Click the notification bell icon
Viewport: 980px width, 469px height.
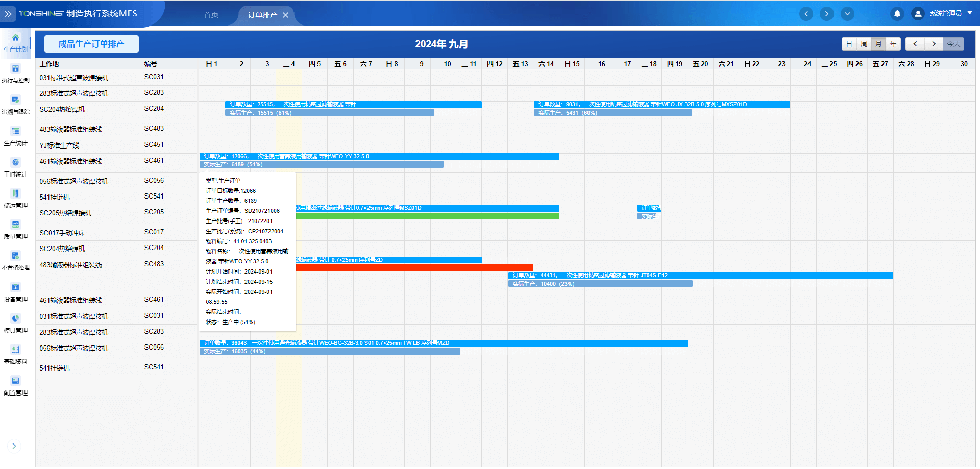[897, 14]
